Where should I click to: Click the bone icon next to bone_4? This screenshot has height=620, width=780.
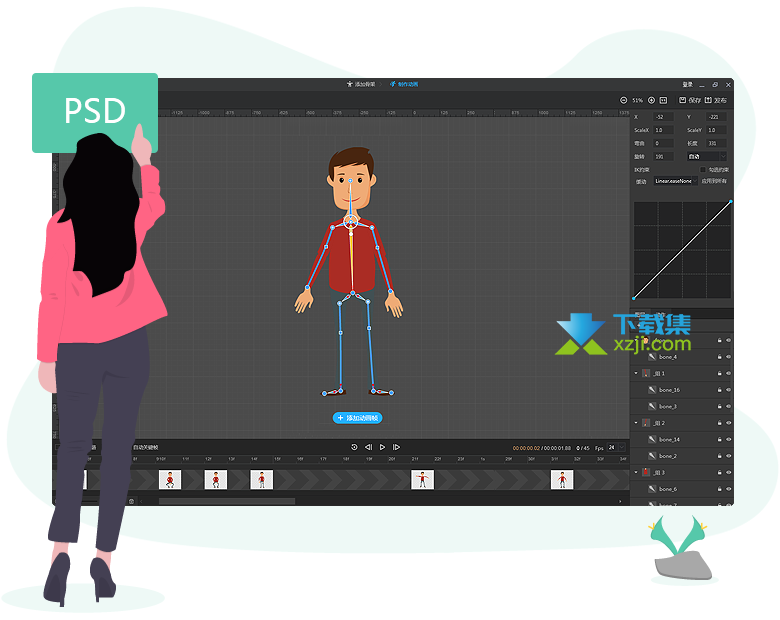[x=652, y=357]
